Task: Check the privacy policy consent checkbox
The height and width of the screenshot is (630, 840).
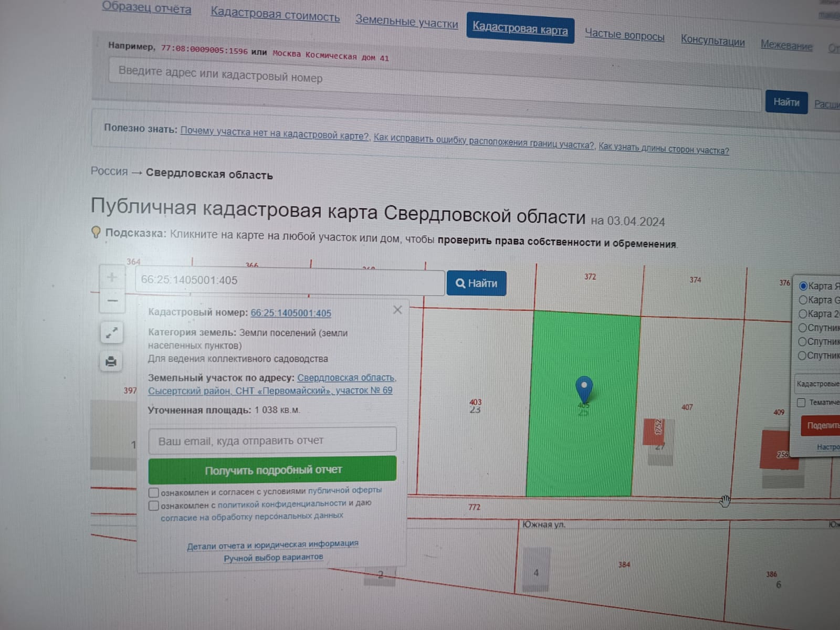Action: (x=154, y=506)
